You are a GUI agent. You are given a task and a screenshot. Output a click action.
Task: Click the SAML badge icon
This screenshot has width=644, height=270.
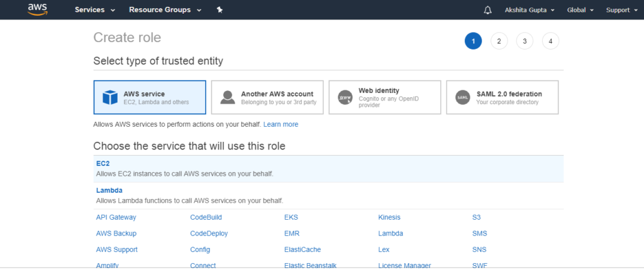point(462,97)
